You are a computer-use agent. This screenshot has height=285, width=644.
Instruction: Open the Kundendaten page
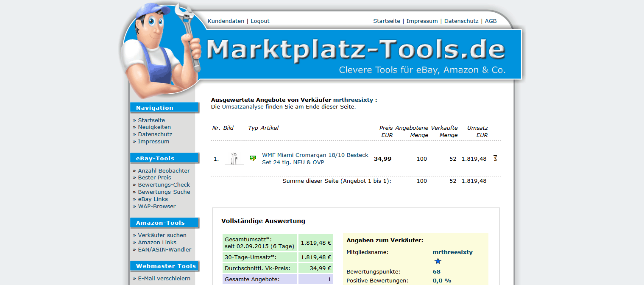click(226, 21)
